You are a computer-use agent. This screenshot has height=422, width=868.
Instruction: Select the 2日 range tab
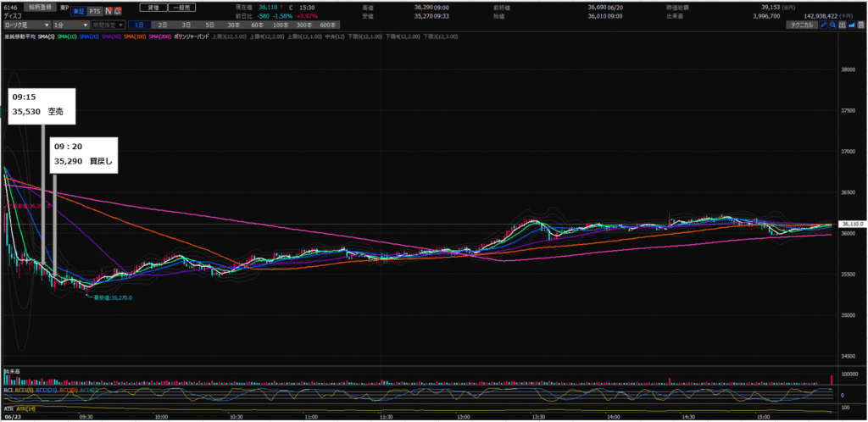(162, 25)
